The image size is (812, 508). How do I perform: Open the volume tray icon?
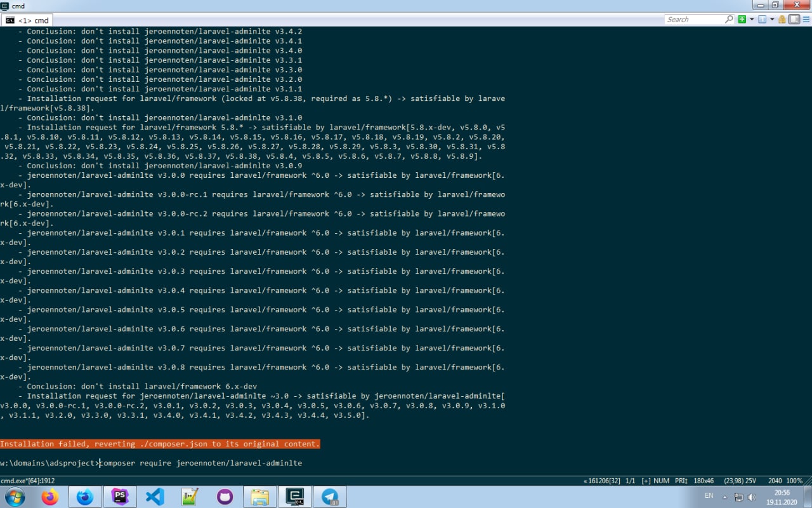point(752,497)
